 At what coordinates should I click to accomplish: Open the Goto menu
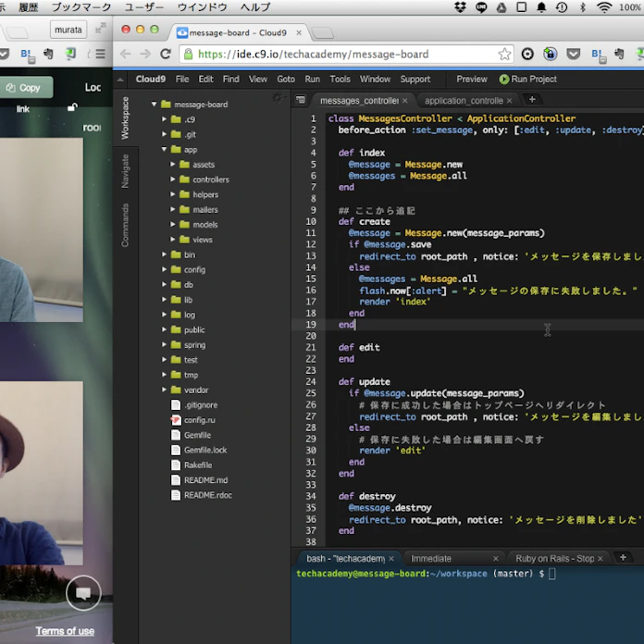(x=286, y=80)
